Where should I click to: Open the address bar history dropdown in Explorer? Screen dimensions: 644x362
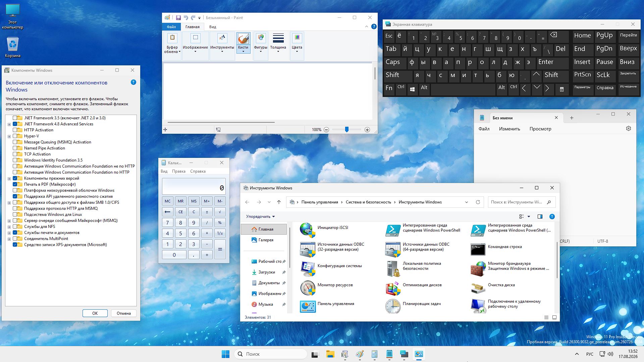click(x=466, y=202)
